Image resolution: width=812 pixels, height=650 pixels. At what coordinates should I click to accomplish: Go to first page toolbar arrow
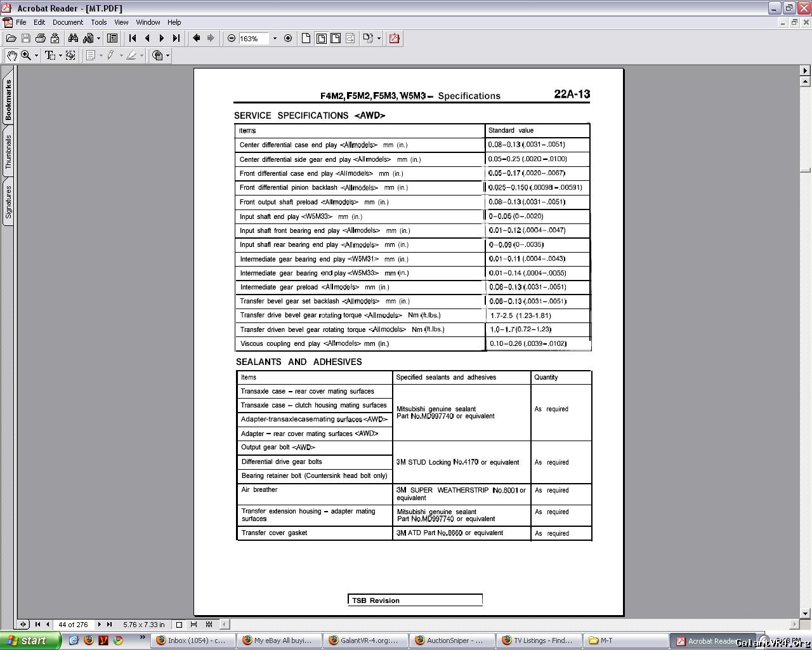pos(133,39)
